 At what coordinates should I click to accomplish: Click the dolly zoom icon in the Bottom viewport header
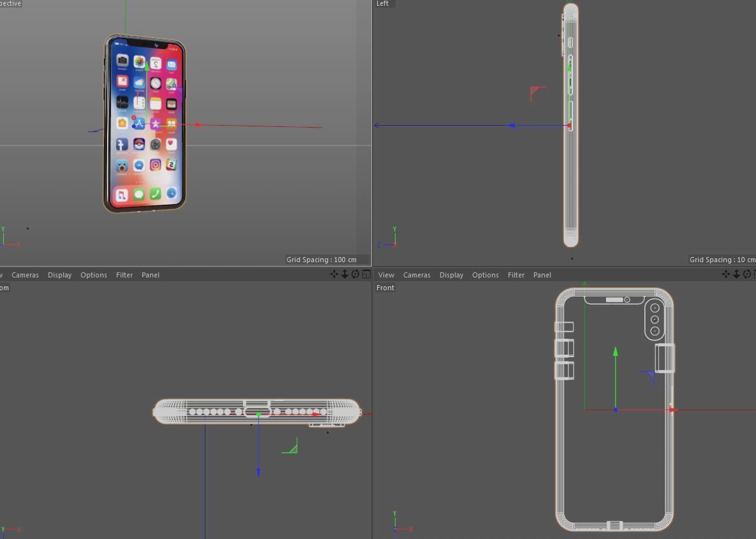coord(345,274)
